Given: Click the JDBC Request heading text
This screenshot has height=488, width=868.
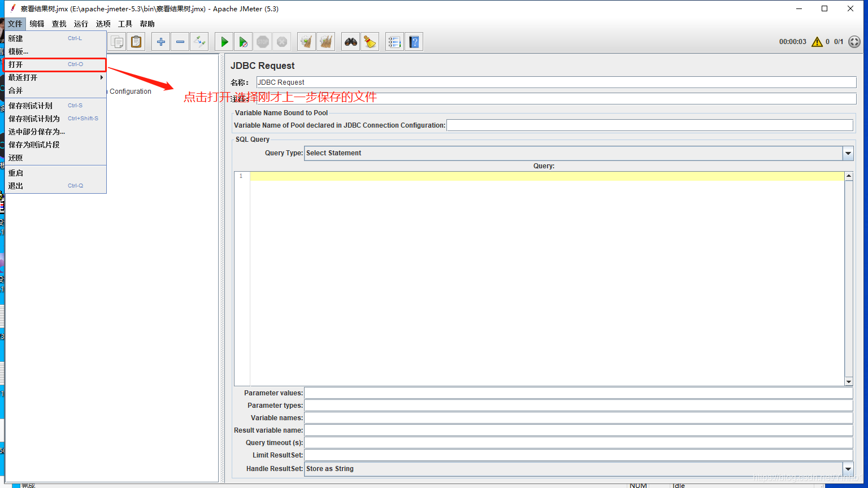Looking at the screenshot, I should (263, 66).
